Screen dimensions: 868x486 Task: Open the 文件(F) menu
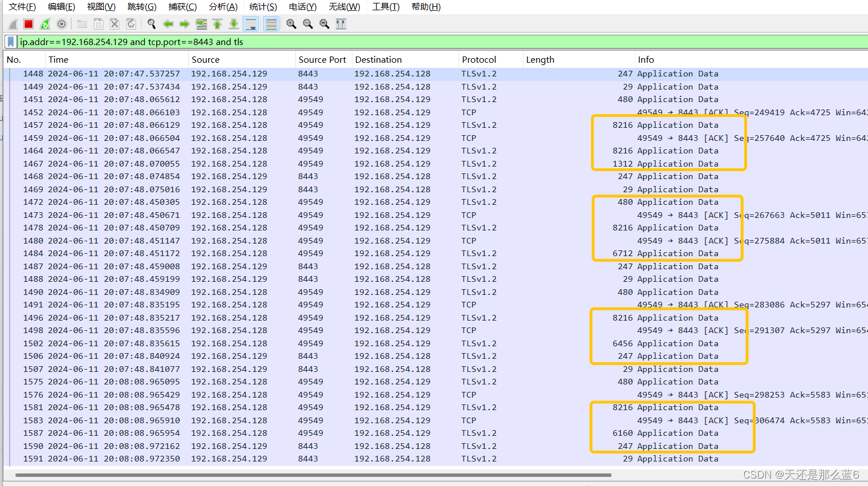click(22, 7)
